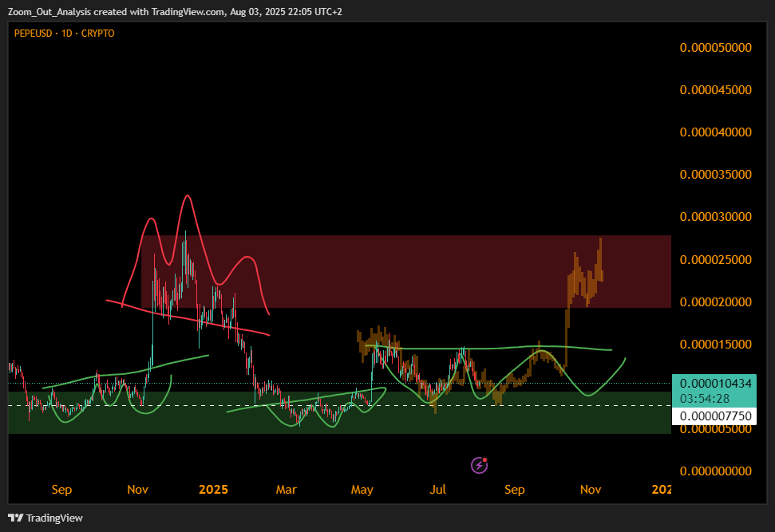
Task: Click the 0.000015000 price axis label
Action: tap(715, 345)
